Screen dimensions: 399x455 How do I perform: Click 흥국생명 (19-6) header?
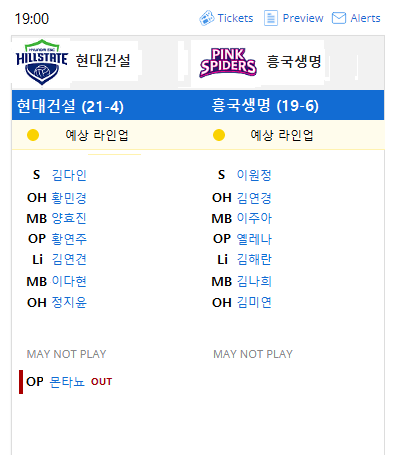[x=265, y=106]
